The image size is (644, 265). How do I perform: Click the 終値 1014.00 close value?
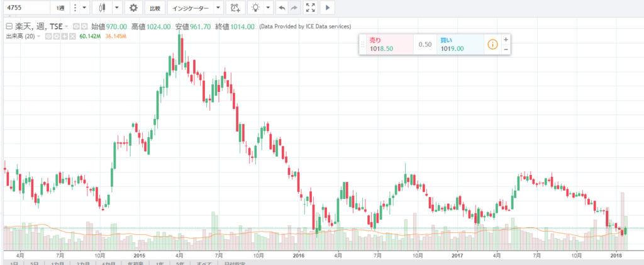[x=234, y=26]
